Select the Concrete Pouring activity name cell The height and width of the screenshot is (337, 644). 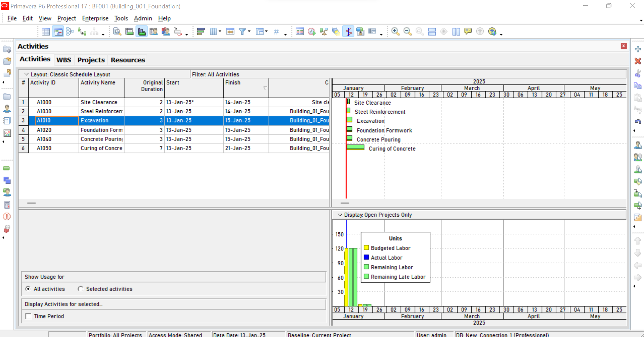[102, 139]
